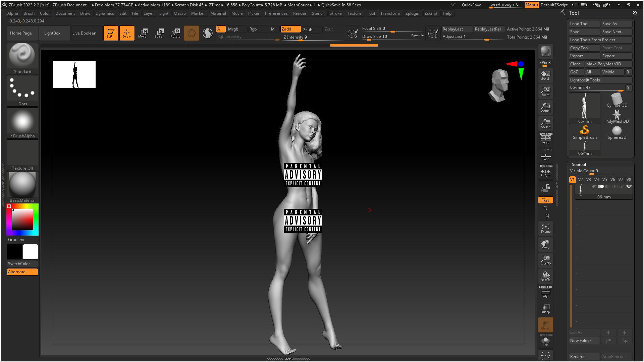Collapse the Subtool section
The image size is (644, 362).
[579, 164]
